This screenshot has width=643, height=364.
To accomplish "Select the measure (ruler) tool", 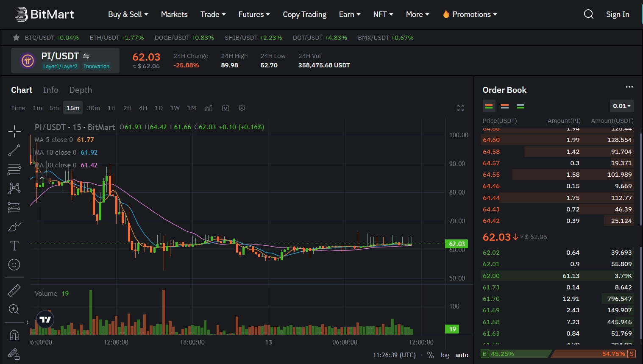I will point(14,290).
